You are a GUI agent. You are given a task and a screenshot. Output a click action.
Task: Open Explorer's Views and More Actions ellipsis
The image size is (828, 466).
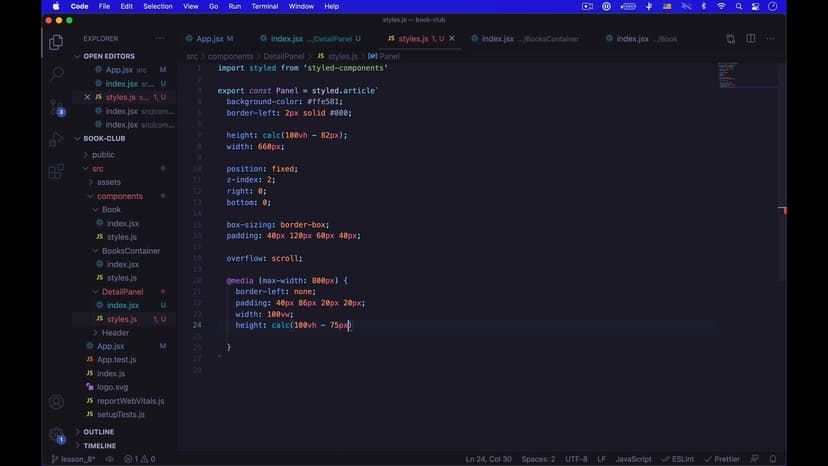160,39
